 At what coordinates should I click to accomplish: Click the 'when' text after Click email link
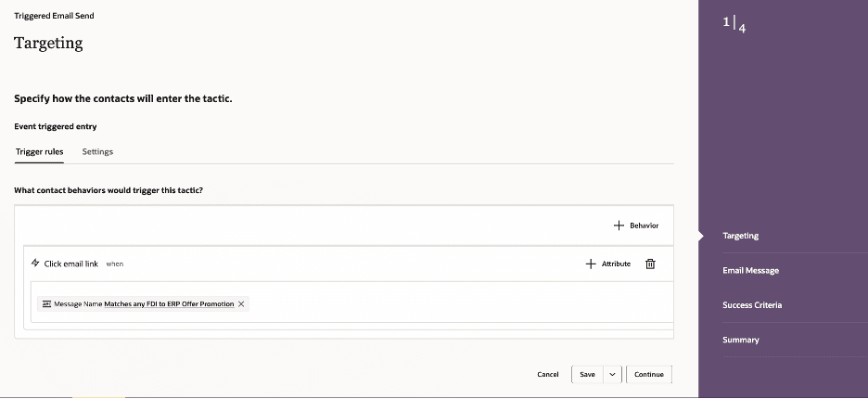(x=115, y=264)
